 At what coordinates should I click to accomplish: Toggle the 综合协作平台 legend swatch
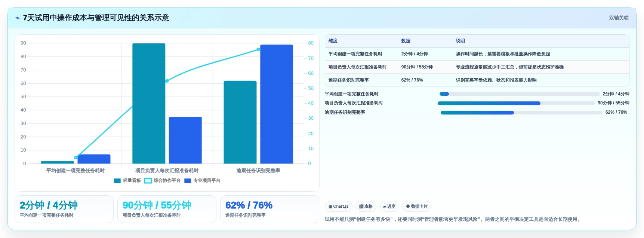[x=148, y=181]
